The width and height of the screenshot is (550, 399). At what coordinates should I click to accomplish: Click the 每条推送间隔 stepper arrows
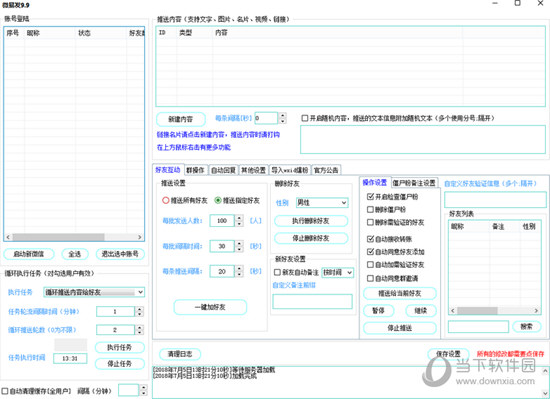[239, 271]
